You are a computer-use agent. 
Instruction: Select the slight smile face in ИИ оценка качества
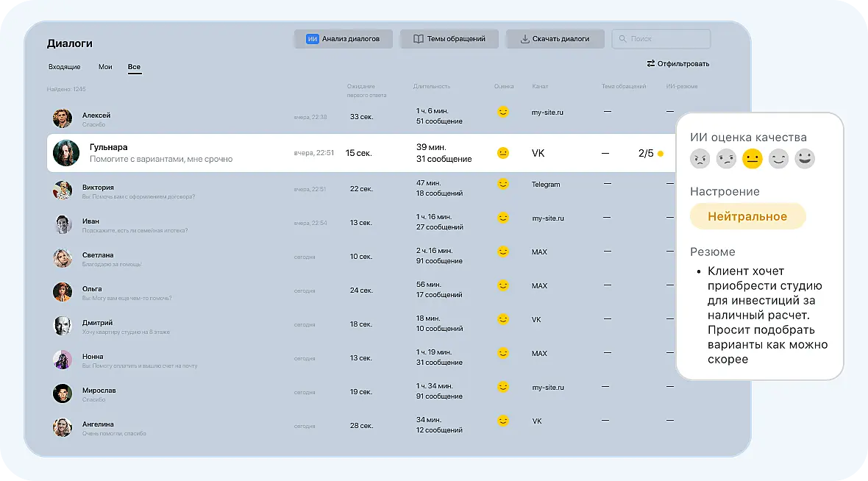(778, 159)
